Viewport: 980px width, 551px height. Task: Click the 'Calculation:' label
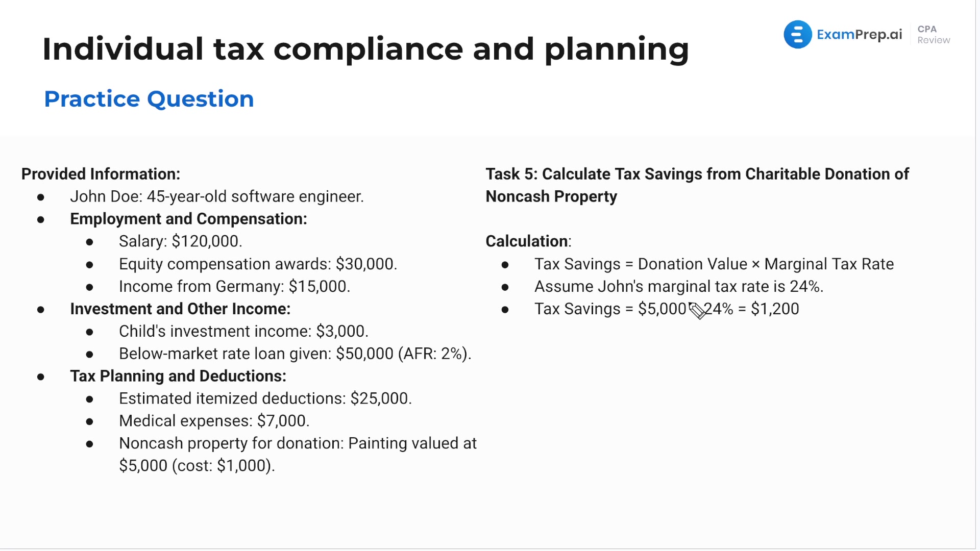click(x=528, y=241)
